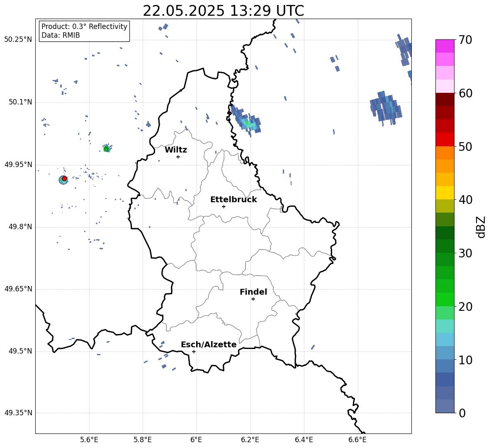The width and height of the screenshot is (491, 448).
Task: Click the Esch/Alzette station cross marker
Action: click(194, 351)
